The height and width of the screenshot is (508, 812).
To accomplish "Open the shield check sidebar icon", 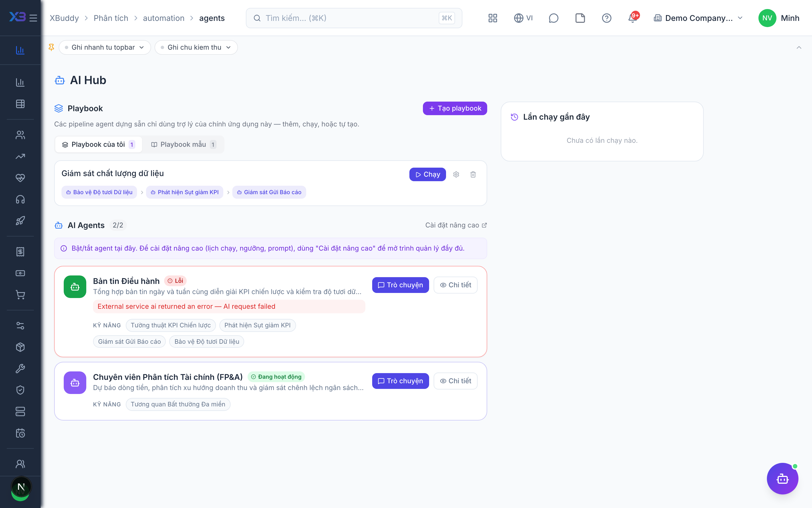I will click(20, 390).
